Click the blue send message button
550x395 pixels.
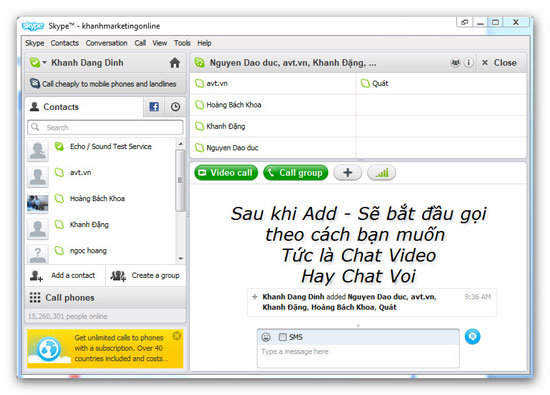(x=472, y=336)
